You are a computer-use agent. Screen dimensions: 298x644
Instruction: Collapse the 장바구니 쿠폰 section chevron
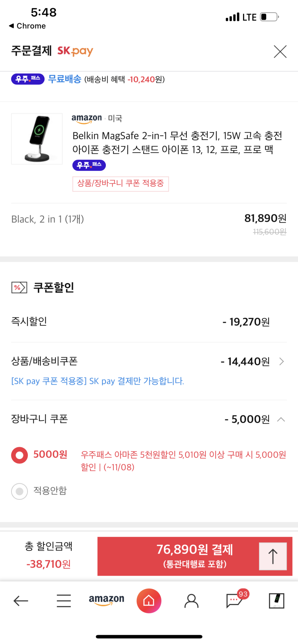click(x=281, y=419)
